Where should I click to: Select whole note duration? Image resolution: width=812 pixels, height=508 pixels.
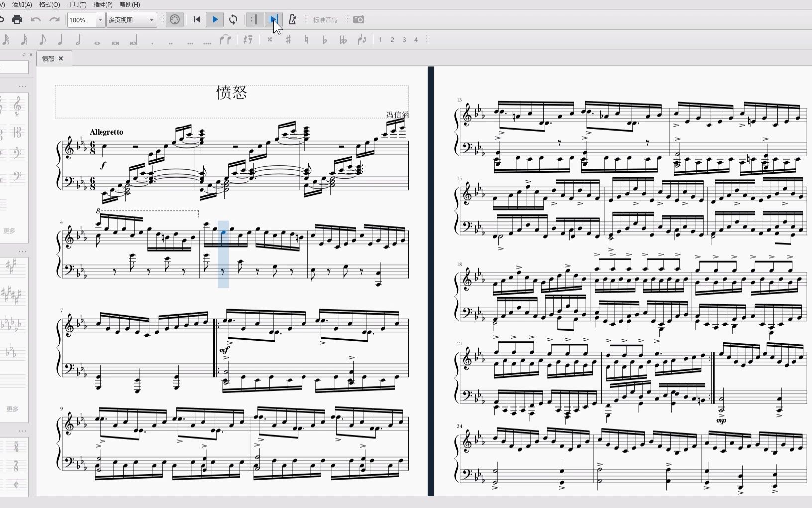pos(97,43)
